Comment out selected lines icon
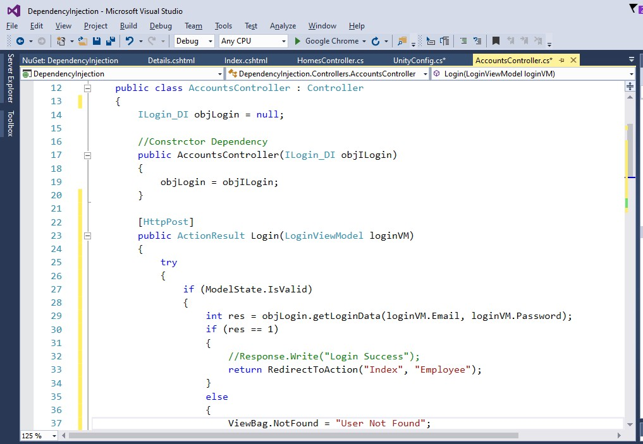The image size is (643, 444). [x=463, y=41]
